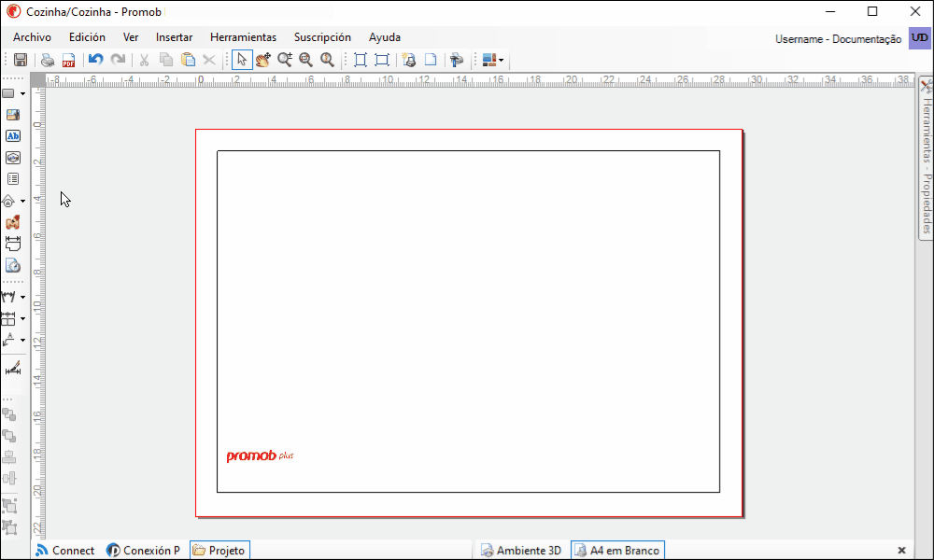934x560 pixels.
Task: Select the grid dimension tool
Action: 9,318
